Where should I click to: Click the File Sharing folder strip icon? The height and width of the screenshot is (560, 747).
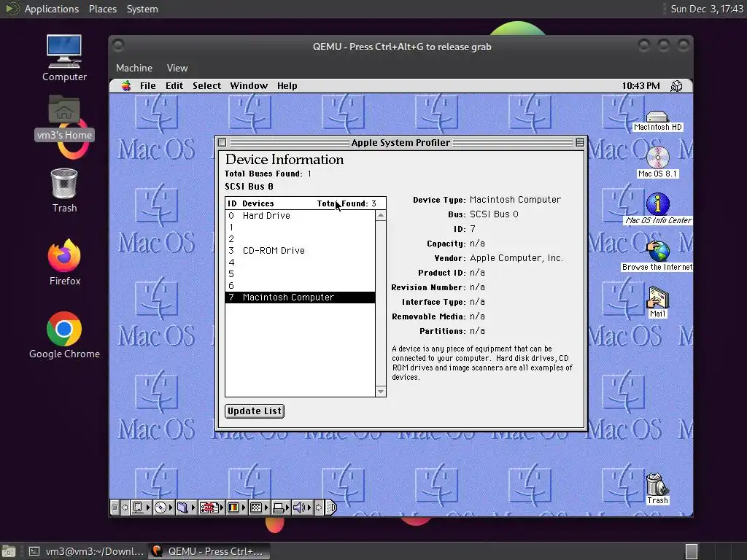coord(182,507)
